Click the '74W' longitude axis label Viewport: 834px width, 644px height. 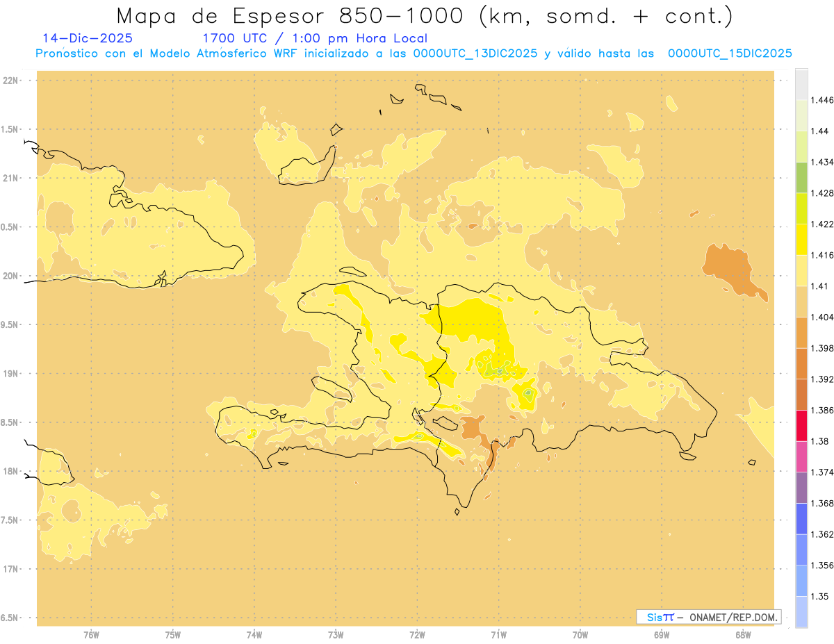(254, 635)
